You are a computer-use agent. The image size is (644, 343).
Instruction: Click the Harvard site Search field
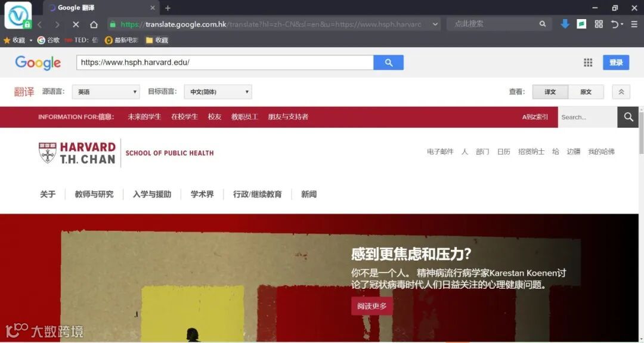click(x=587, y=117)
